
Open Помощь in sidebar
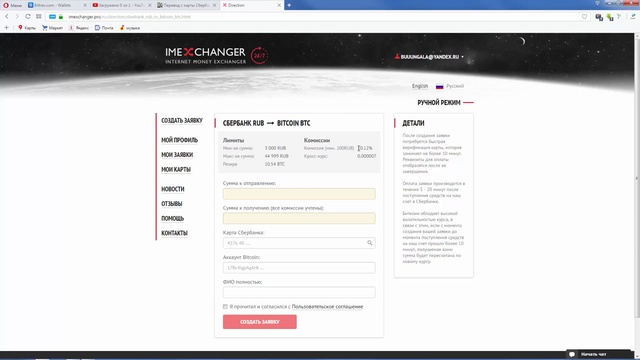[172, 218]
